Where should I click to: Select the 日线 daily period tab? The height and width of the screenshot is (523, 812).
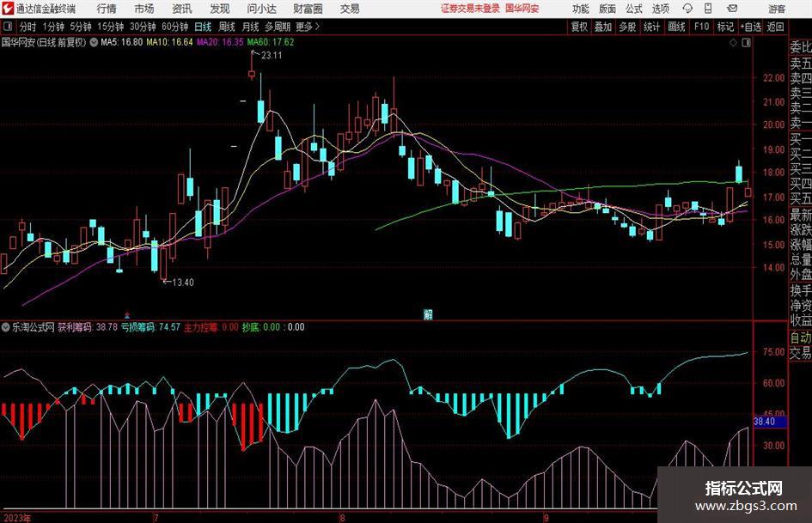[203, 27]
